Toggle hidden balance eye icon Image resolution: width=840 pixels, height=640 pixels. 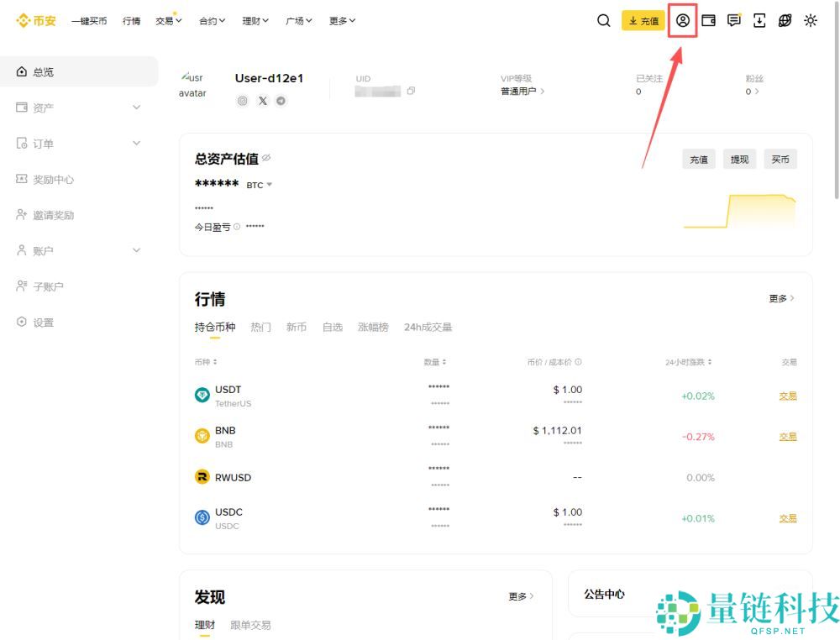pos(266,158)
